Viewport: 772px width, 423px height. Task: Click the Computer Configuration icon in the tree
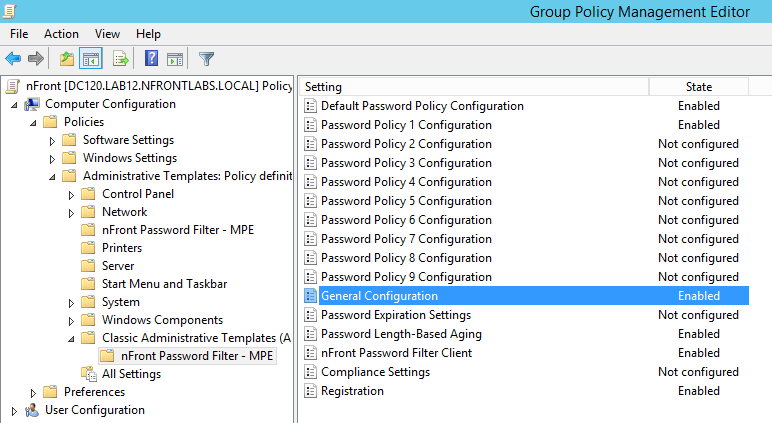pyautogui.click(x=32, y=104)
